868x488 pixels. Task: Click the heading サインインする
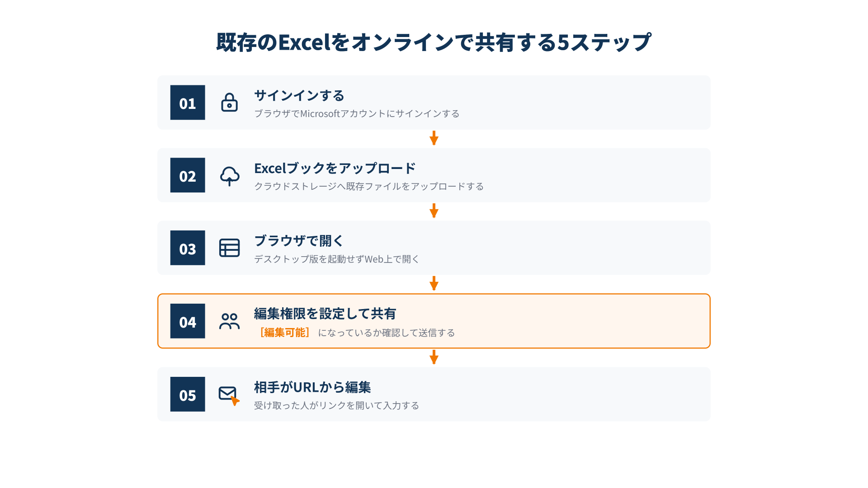(x=299, y=96)
